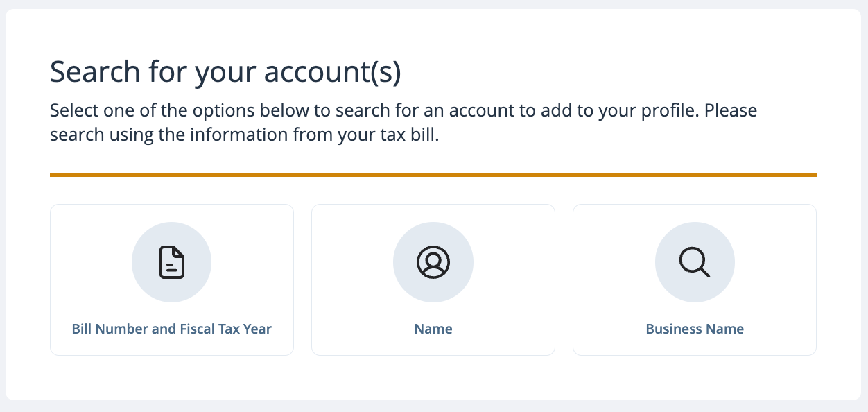Image resolution: width=868 pixels, height=412 pixels.
Task: Click the magnifying glass search icon
Action: tap(695, 262)
